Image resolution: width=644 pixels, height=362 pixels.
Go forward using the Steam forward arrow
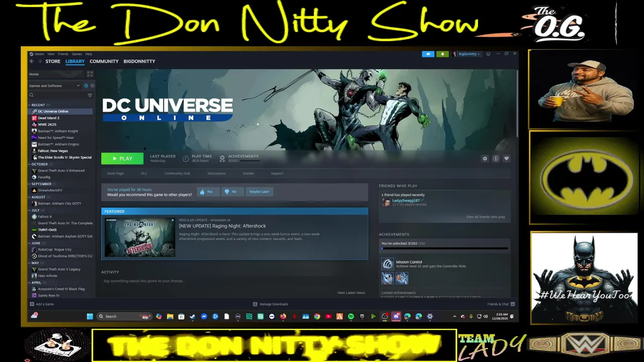pyautogui.click(x=39, y=61)
